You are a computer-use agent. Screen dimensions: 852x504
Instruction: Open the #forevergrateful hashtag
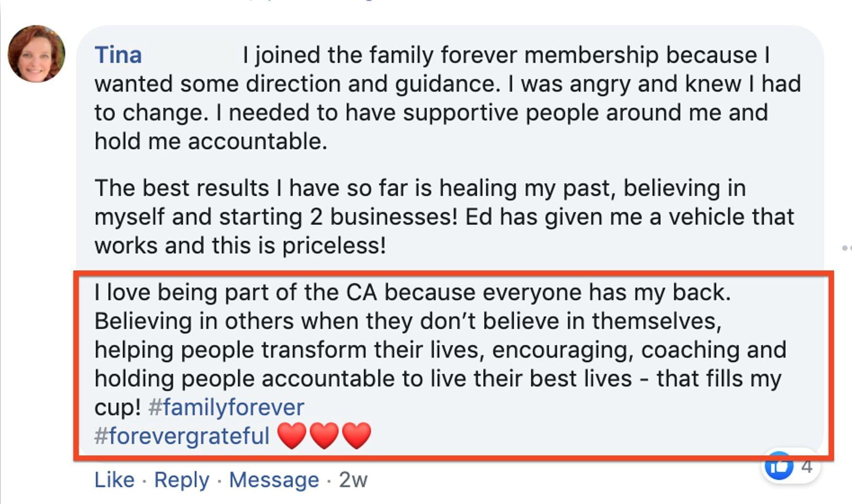click(182, 436)
